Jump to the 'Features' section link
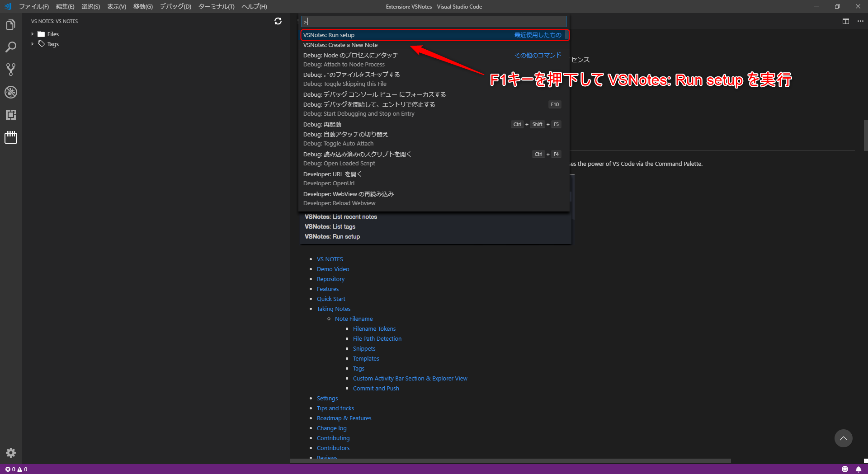The height and width of the screenshot is (474, 868). click(328, 289)
